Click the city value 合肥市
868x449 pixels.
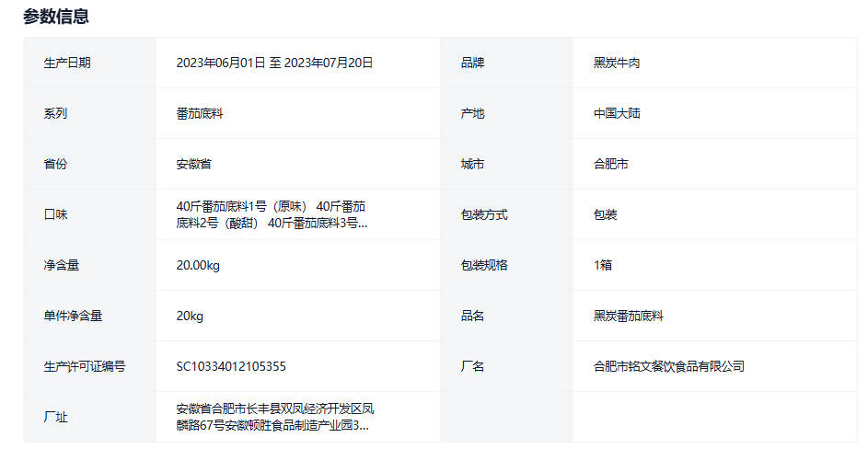(x=611, y=164)
